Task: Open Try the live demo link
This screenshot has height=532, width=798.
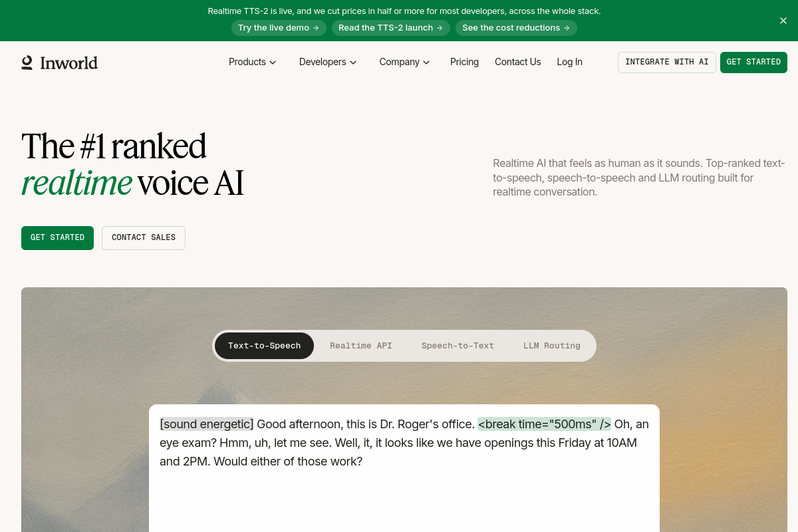Action: coord(279,28)
